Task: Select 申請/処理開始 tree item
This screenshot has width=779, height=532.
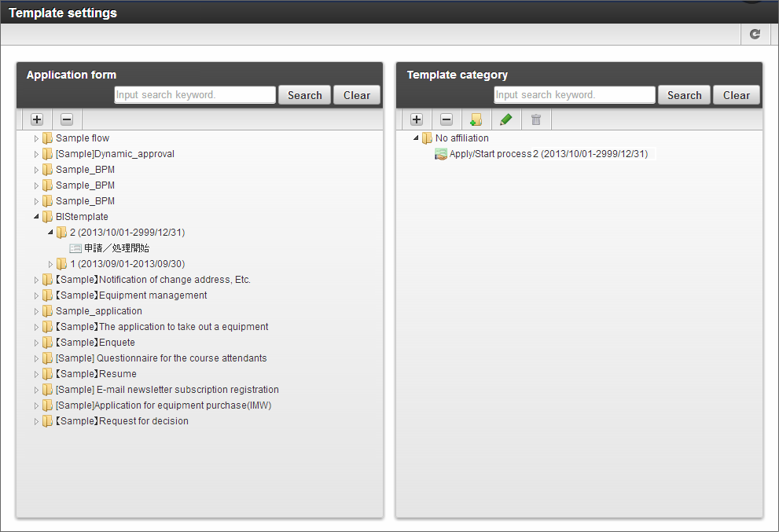Action: click(117, 248)
